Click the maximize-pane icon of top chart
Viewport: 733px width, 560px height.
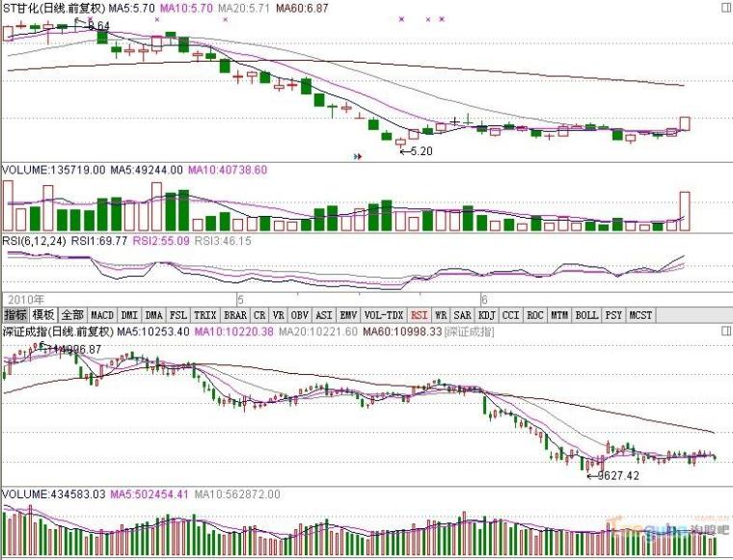[x=725, y=6]
